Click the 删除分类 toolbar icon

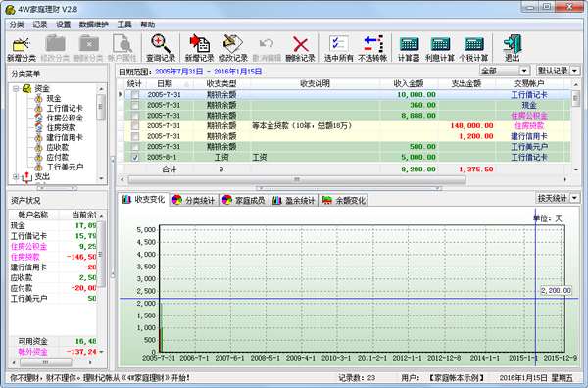point(88,48)
